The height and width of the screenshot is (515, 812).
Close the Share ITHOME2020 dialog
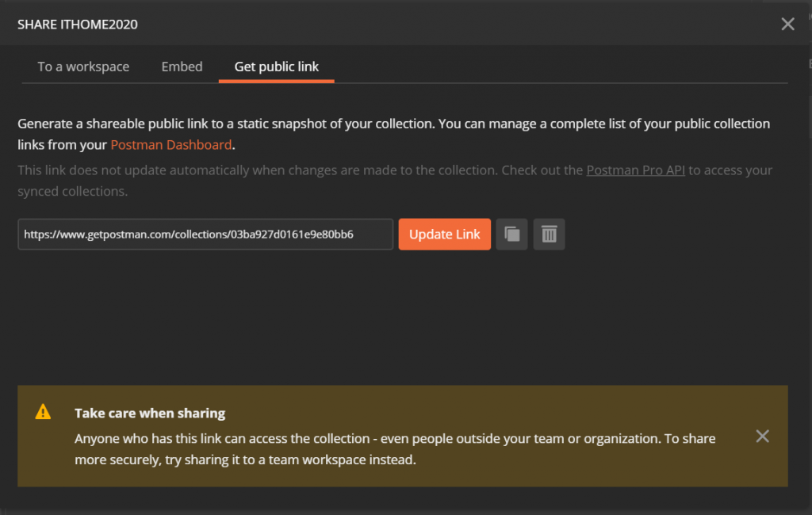click(787, 24)
